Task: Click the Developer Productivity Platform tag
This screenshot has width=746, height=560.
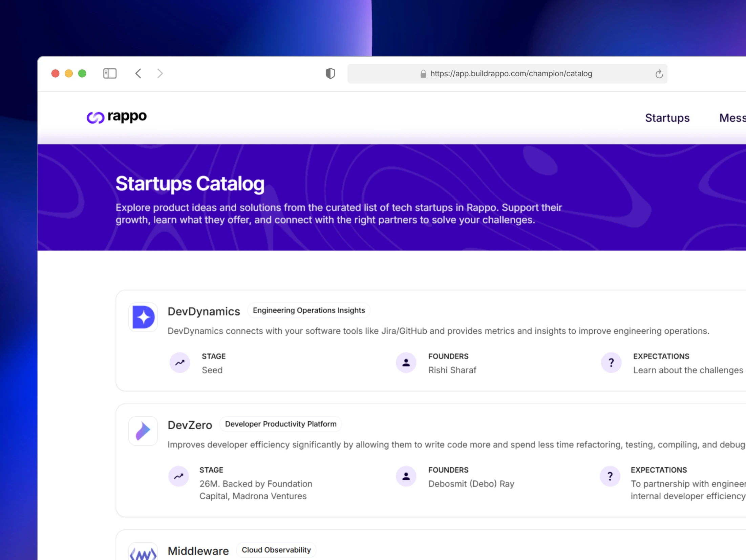Action: [x=281, y=424]
